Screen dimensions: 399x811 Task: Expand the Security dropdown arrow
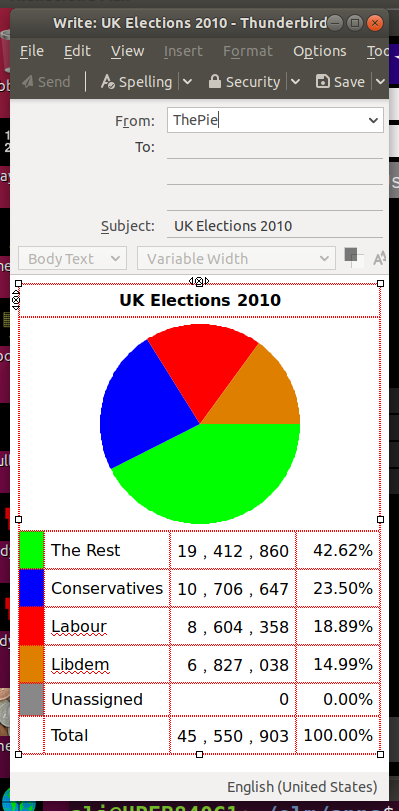295,82
